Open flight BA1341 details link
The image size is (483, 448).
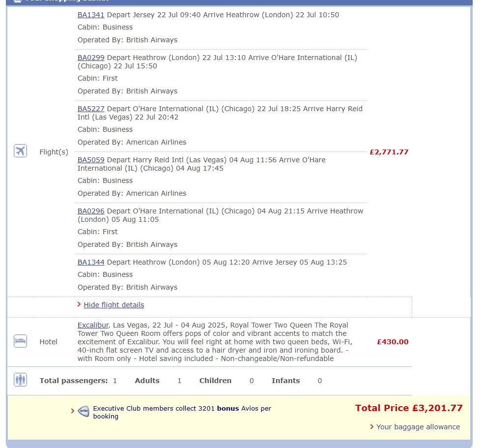coord(91,15)
